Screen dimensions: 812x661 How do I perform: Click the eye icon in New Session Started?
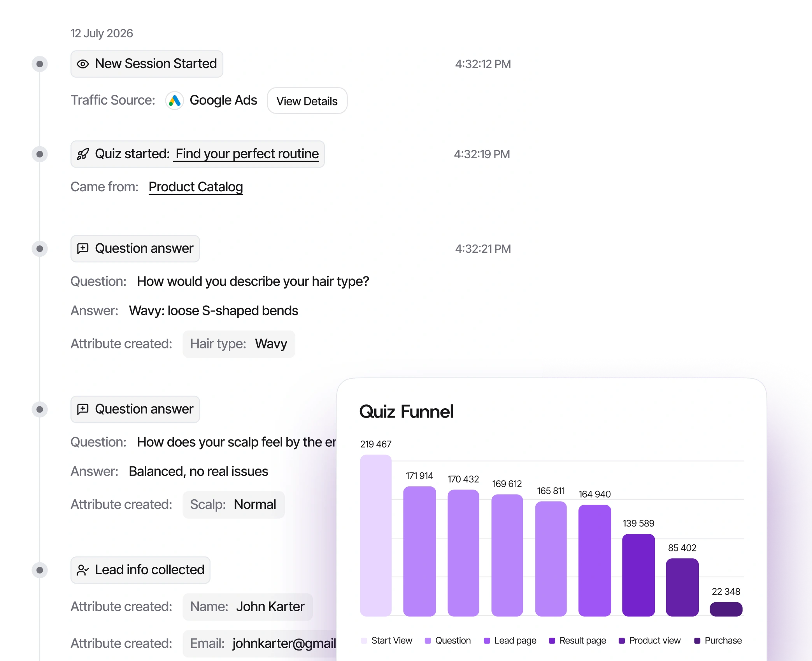tap(83, 64)
